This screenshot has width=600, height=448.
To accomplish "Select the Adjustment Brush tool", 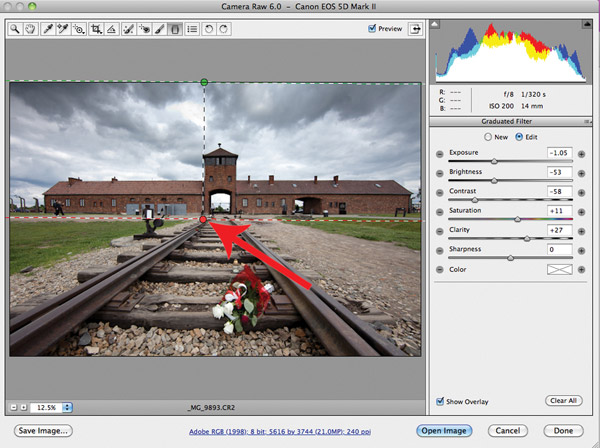I will [159, 29].
